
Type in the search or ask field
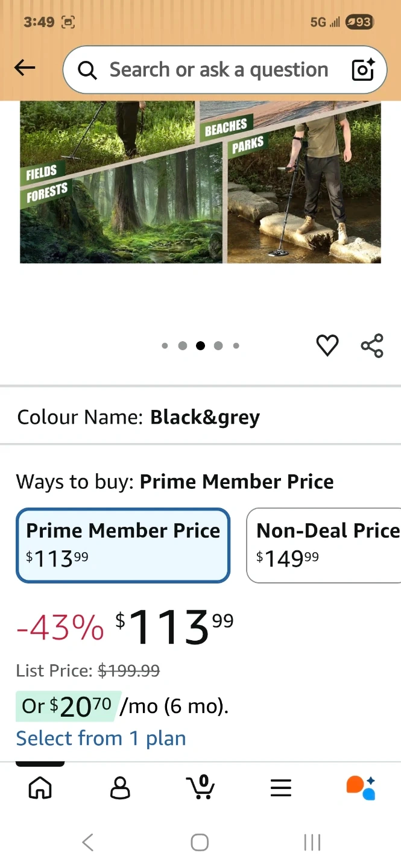218,70
